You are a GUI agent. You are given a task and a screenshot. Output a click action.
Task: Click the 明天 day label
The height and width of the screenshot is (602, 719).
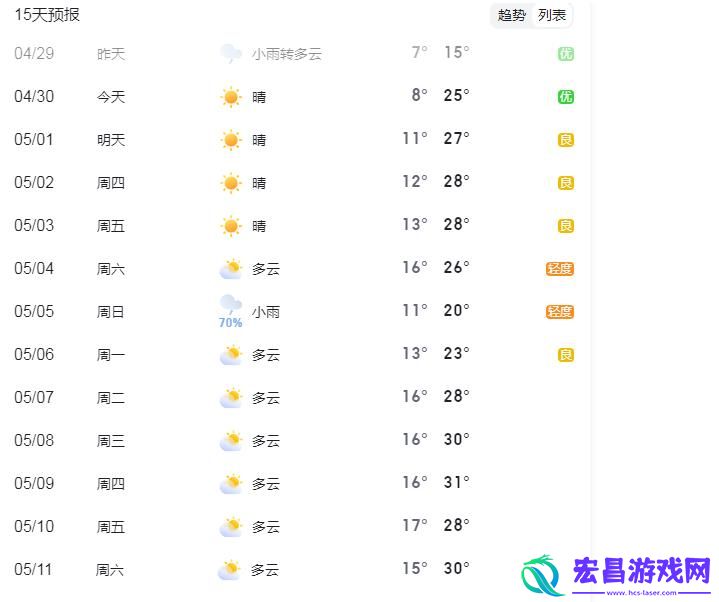click(x=111, y=140)
